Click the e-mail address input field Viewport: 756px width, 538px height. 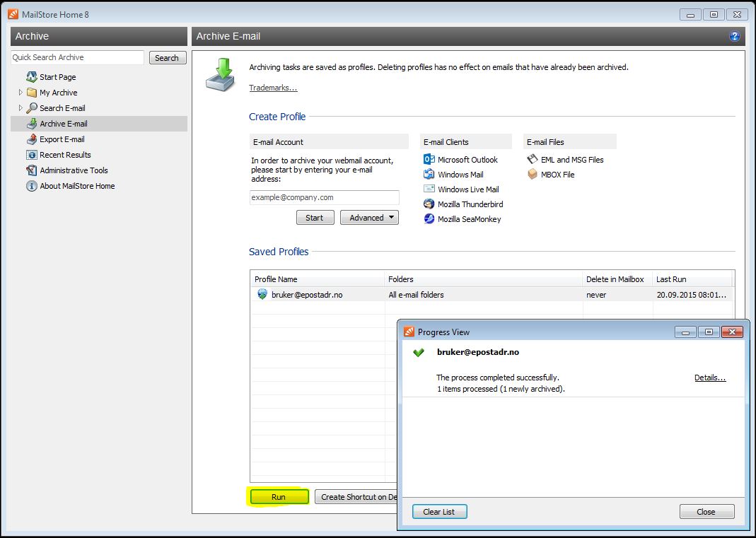click(324, 197)
